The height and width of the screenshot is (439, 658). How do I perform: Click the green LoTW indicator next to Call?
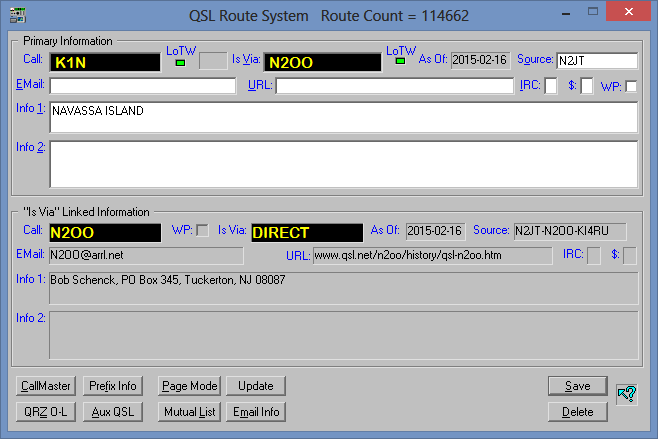coord(181,63)
